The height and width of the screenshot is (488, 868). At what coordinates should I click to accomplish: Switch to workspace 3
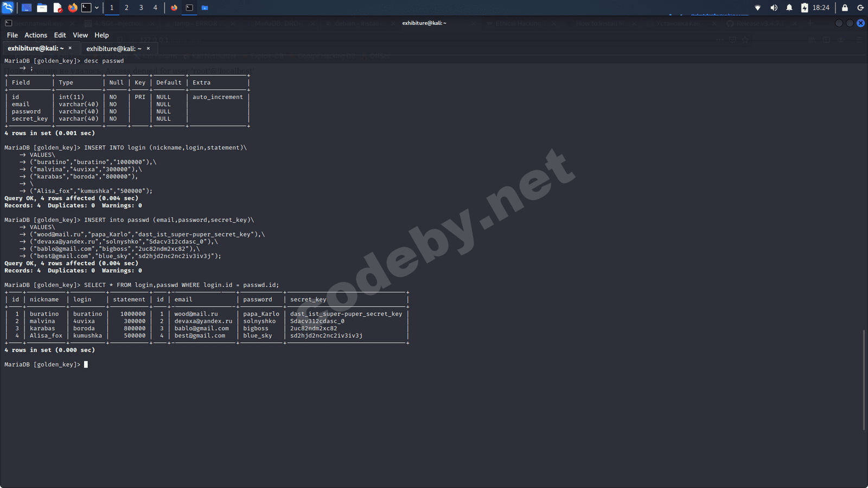141,8
